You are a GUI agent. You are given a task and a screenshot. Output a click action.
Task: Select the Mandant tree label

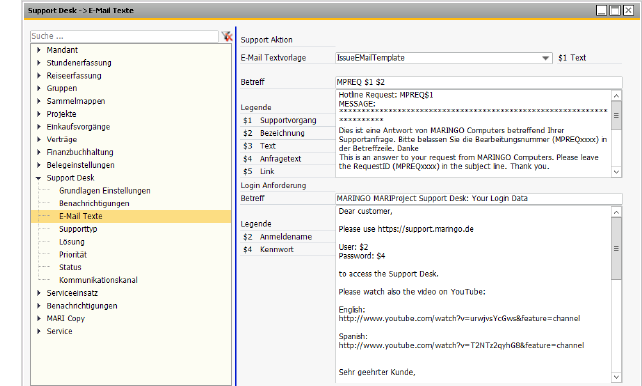62,50
